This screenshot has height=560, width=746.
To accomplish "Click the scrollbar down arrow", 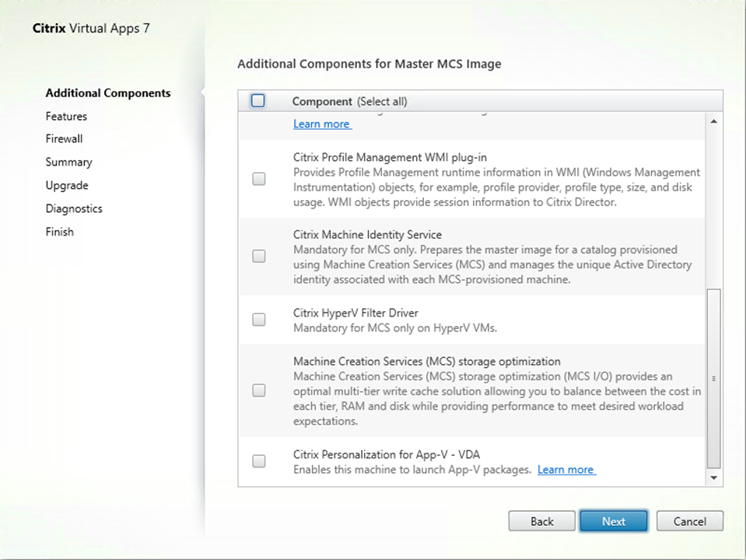I will click(x=713, y=478).
